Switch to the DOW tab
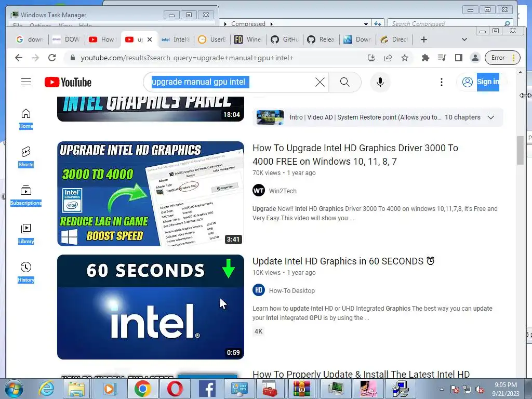The width and height of the screenshot is (532, 399). [x=66, y=39]
